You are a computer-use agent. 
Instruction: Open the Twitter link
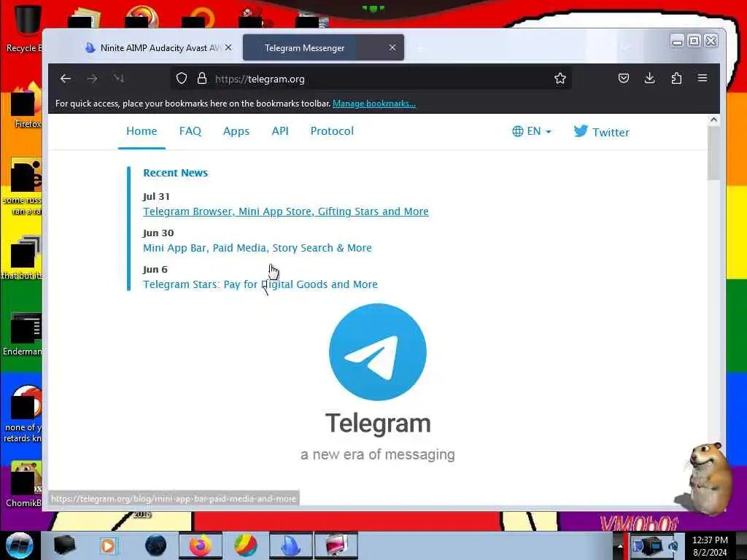tap(602, 131)
